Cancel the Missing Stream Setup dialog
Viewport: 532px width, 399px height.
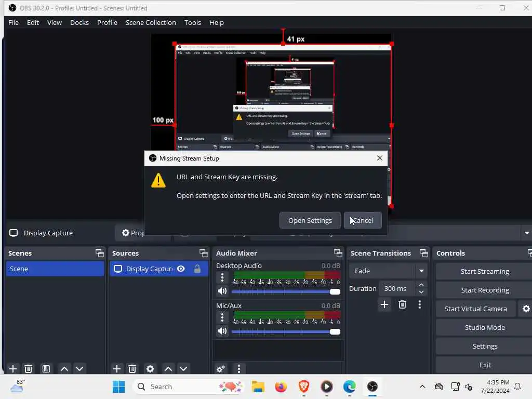[x=363, y=220]
